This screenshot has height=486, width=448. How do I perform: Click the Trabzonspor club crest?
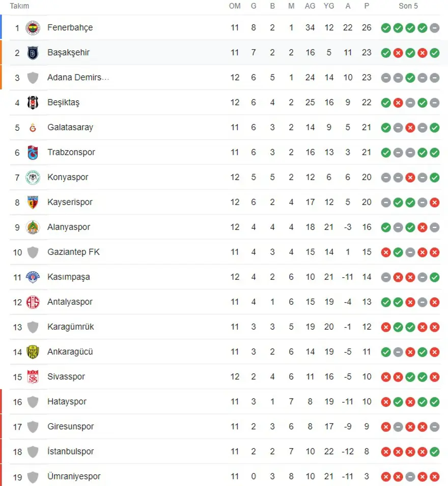click(33, 152)
